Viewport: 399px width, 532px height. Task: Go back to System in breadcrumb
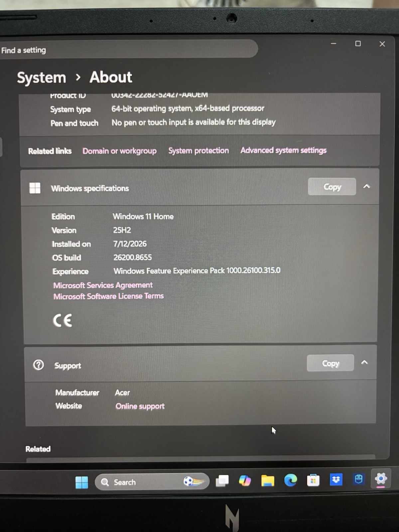pos(42,78)
